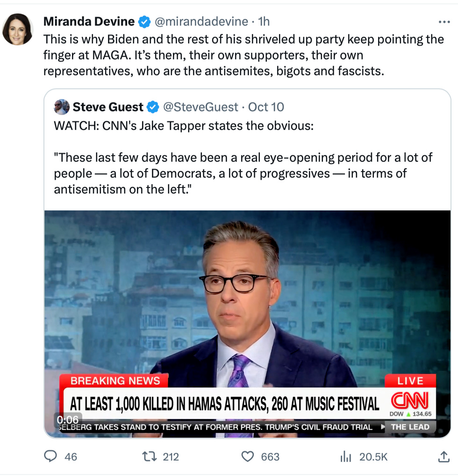Click the 20.5K views count
The height and width of the screenshot is (476, 458).
[x=373, y=456]
